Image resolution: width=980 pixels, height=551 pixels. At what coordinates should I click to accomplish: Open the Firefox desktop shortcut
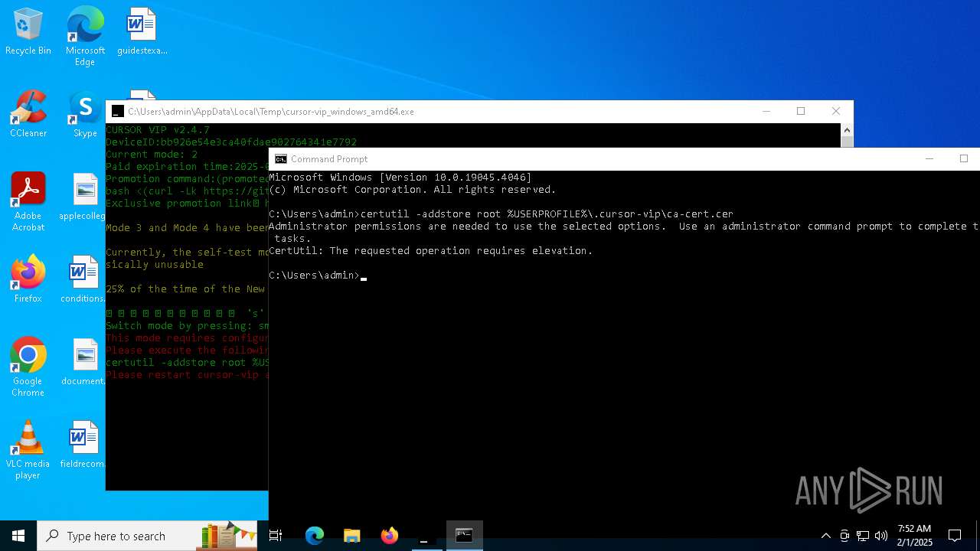[28, 279]
